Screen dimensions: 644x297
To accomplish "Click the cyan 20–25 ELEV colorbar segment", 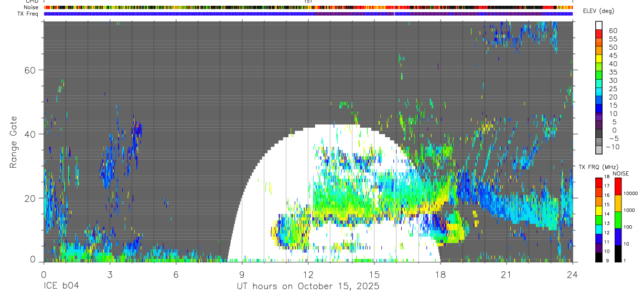I will click(598, 92).
